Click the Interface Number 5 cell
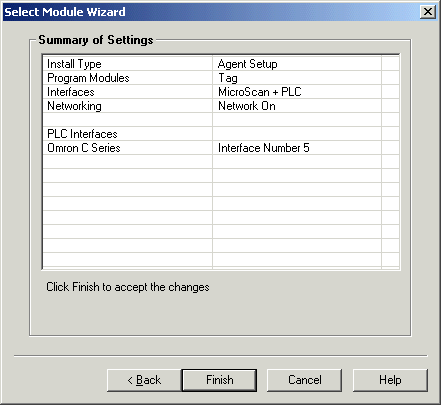 click(x=297, y=148)
